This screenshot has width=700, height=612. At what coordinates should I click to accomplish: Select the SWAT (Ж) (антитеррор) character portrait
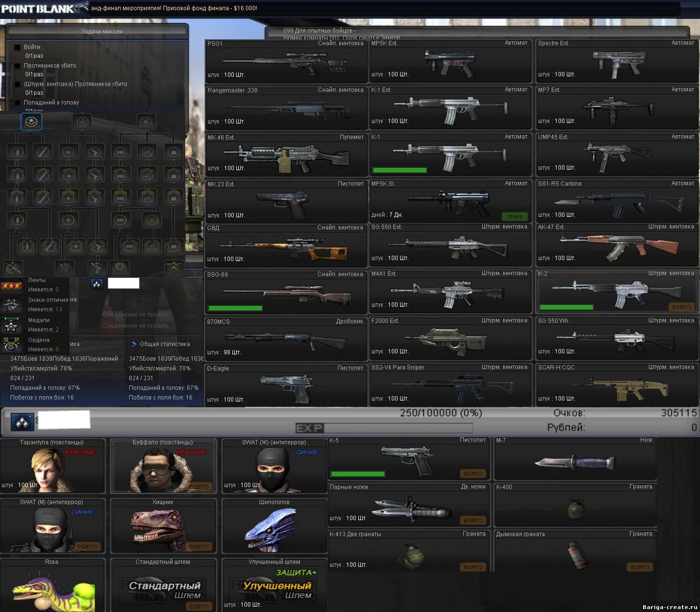[275, 467]
